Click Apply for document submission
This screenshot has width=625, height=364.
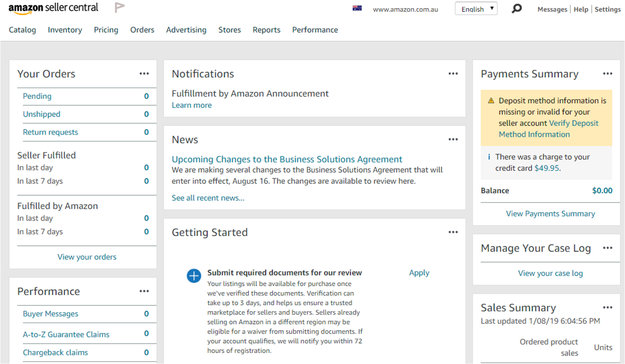coord(419,273)
